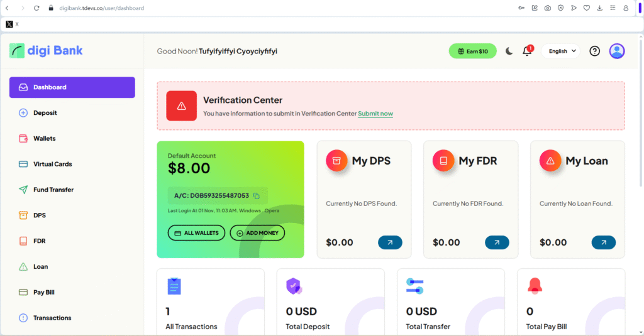644x336 pixels.
Task: Click the digi Bank logo
Action: tap(47, 51)
